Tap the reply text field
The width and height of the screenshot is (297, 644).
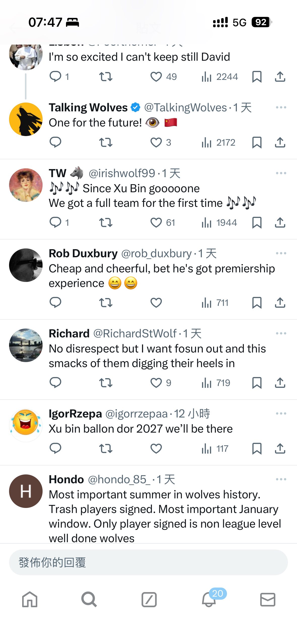(148, 562)
